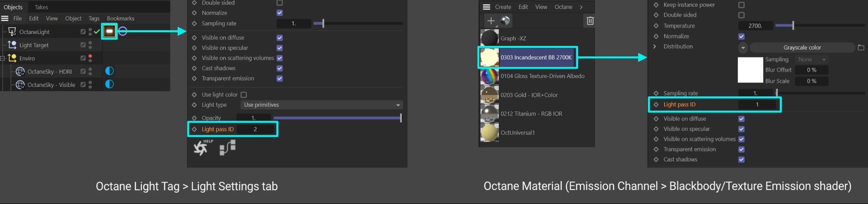
Task: Open the node editor icon beside HELP
Action: (x=227, y=148)
